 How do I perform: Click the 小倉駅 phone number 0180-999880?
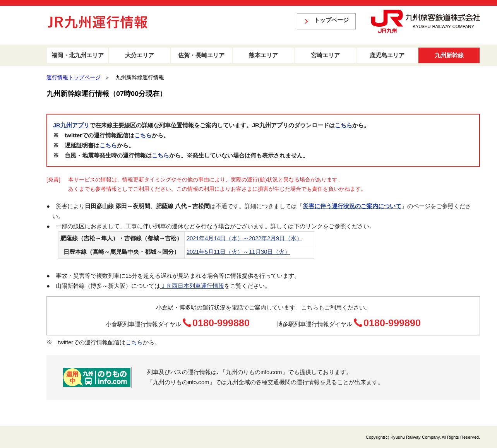coord(221,323)
